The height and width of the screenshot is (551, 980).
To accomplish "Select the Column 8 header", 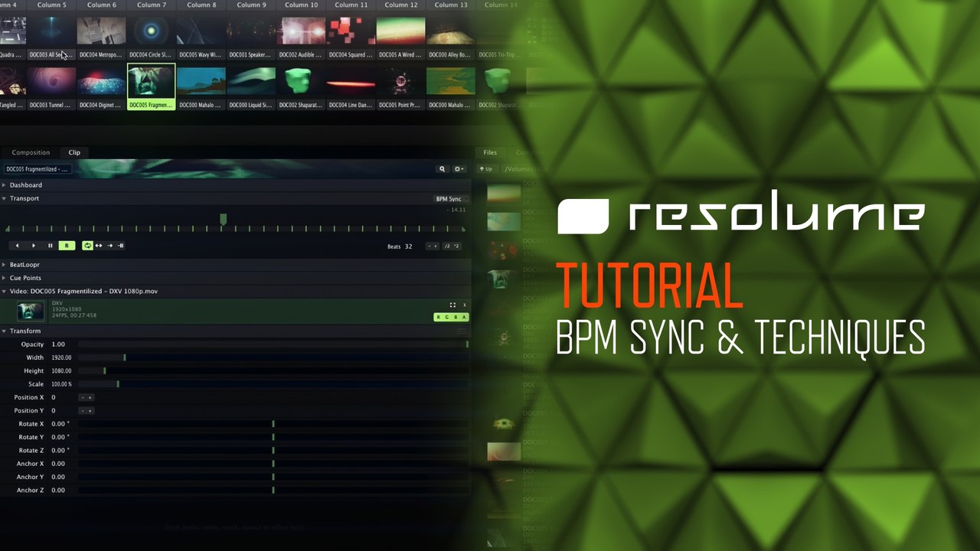I will click(201, 5).
